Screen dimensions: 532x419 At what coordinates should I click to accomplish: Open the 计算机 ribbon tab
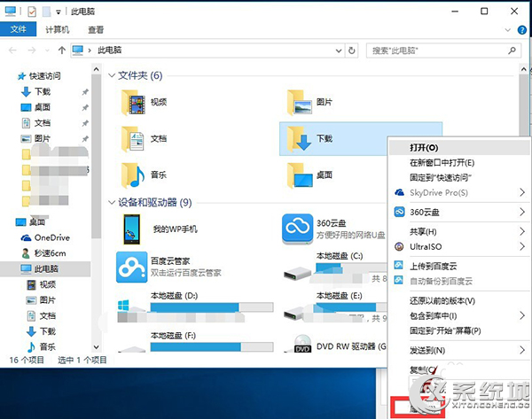(x=58, y=30)
